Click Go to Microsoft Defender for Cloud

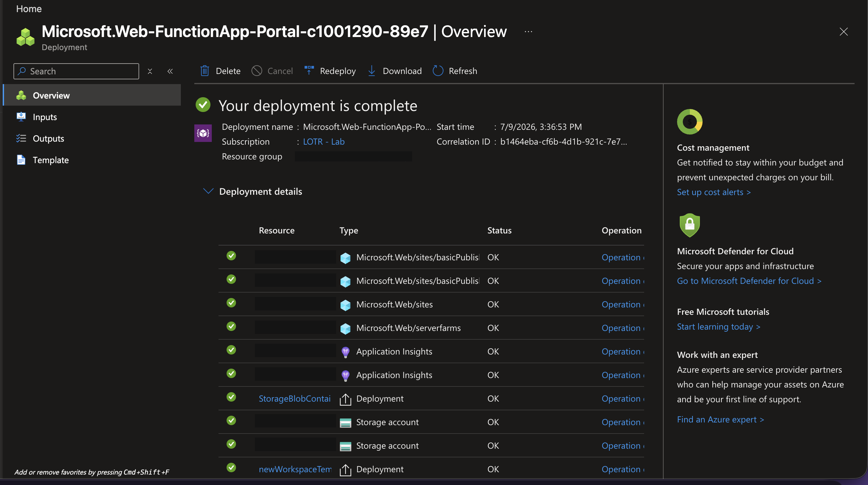tap(749, 281)
